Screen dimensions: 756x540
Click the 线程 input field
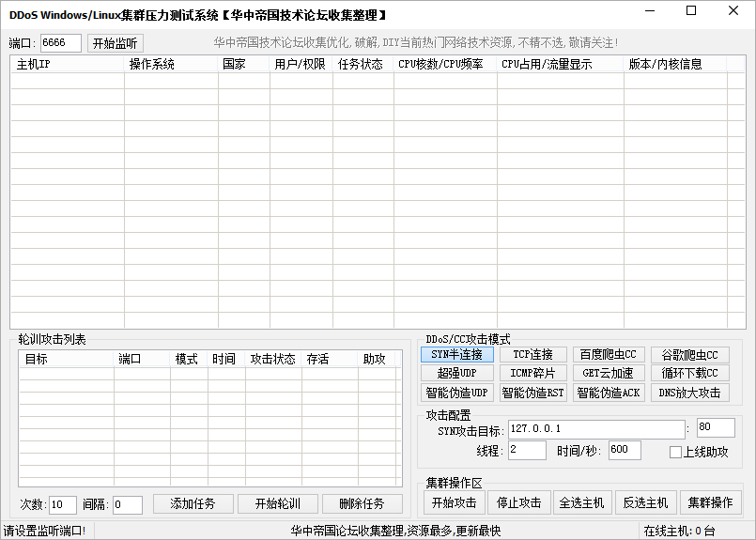(527, 450)
